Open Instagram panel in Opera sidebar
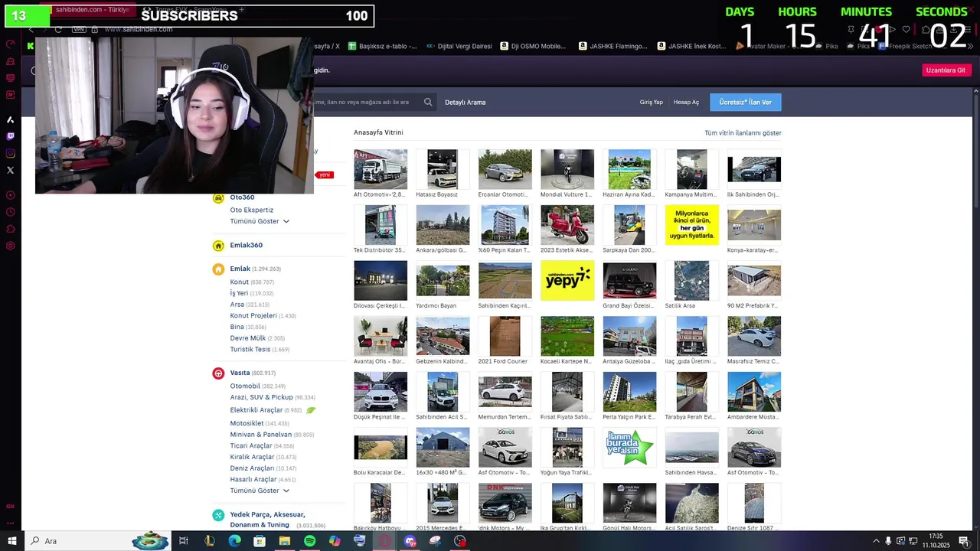This screenshot has height=551, width=980. pyautogui.click(x=10, y=153)
